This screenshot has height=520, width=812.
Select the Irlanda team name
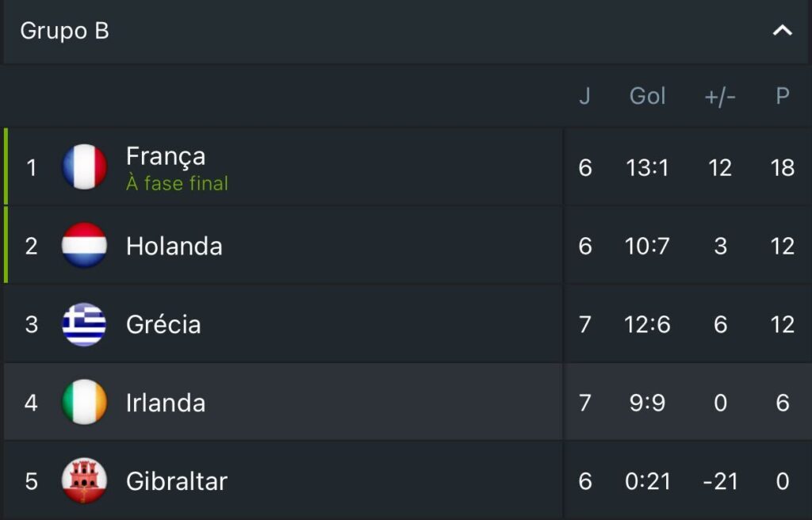pyautogui.click(x=166, y=403)
